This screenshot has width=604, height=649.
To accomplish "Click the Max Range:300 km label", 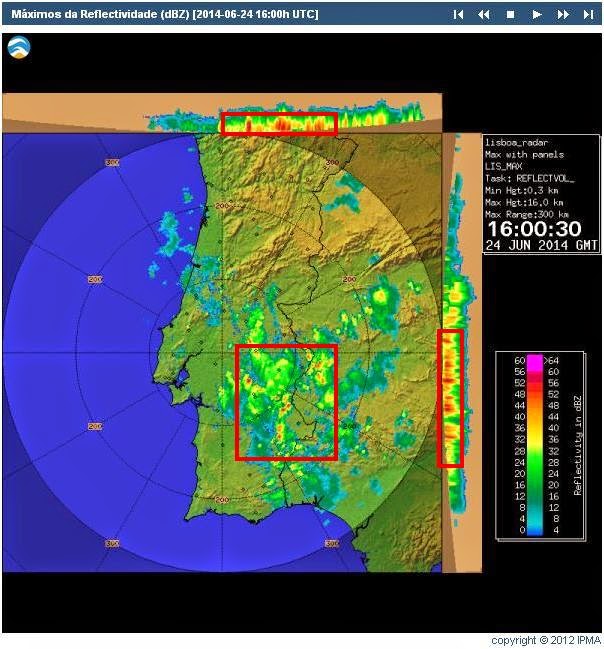I will coord(527,214).
